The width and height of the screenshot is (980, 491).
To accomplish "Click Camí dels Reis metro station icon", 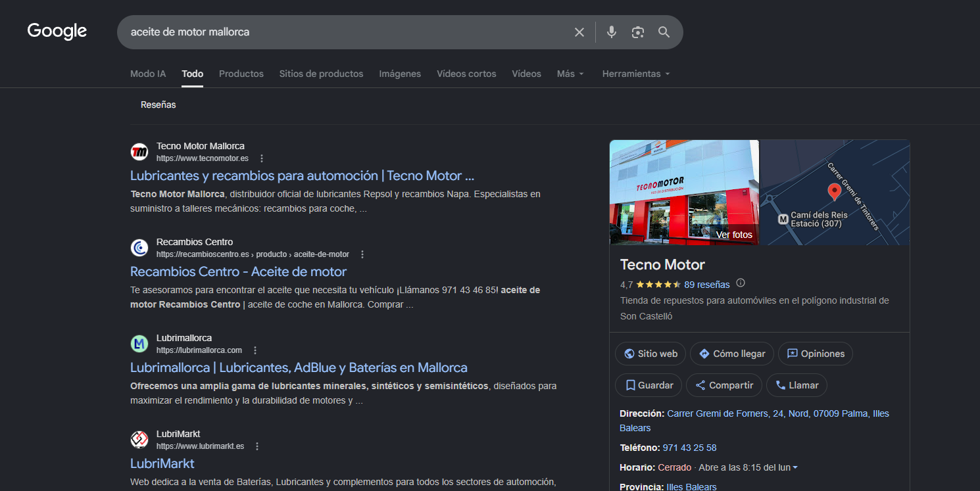I will (x=783, y=219).
